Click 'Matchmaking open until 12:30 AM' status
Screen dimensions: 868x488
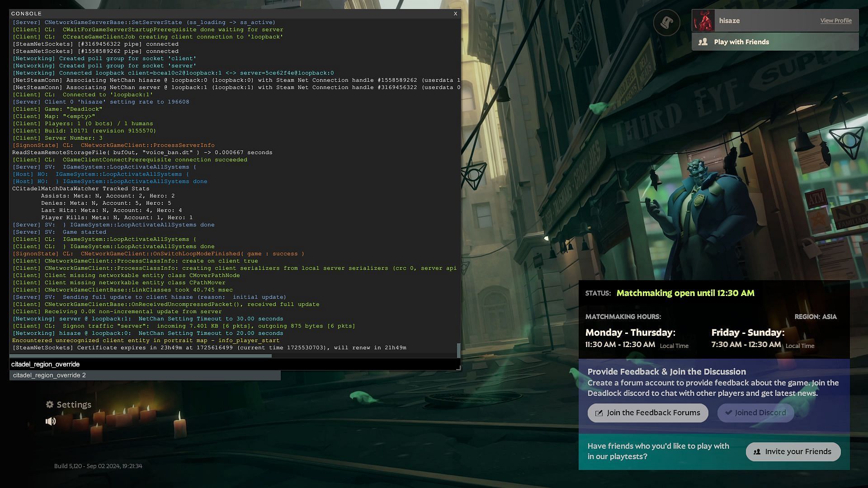[x=685, y=293]
